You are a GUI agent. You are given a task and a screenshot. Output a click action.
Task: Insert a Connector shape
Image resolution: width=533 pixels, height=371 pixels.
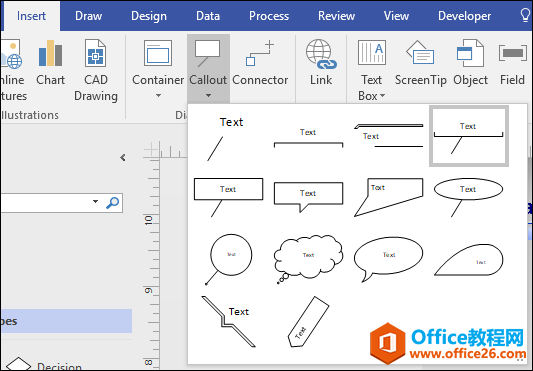click(260, 62)
